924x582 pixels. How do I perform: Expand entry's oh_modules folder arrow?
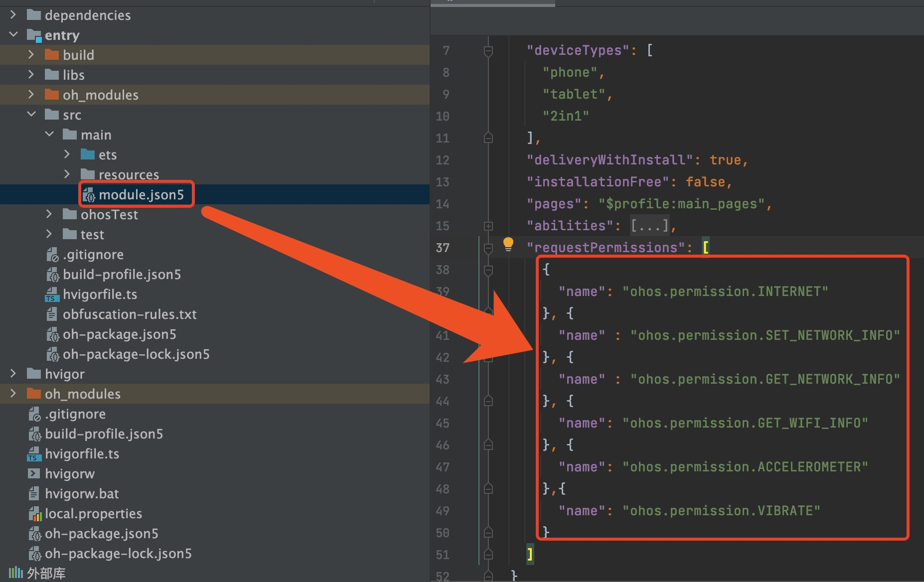31,95
